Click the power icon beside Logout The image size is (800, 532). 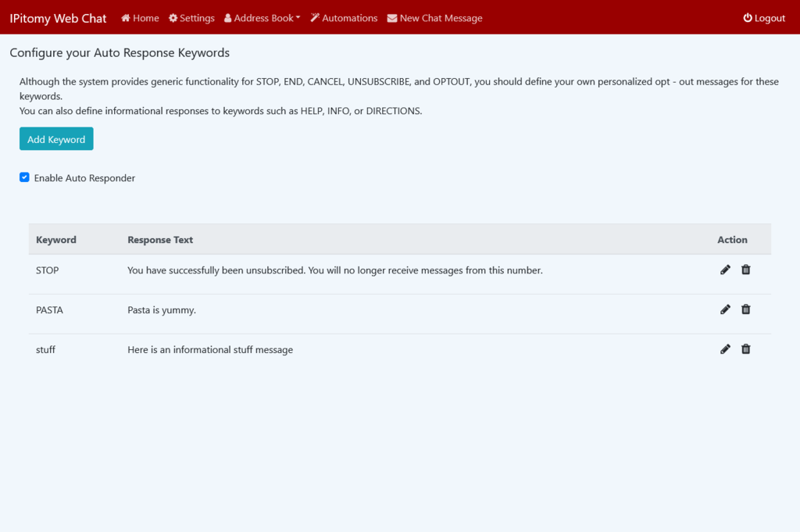748,18
